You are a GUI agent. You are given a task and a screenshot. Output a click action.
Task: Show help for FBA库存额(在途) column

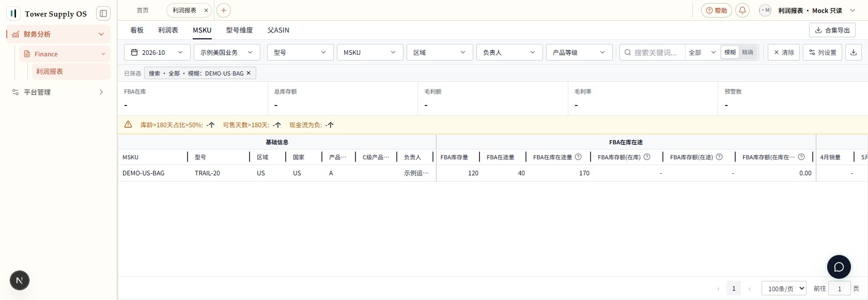(719, 157)
